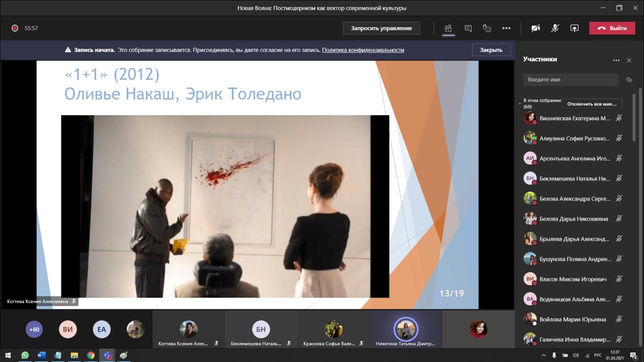The width and height of the screenshot is (644, 362).
Task: Turn on the camera
Action: click(536, 28)
